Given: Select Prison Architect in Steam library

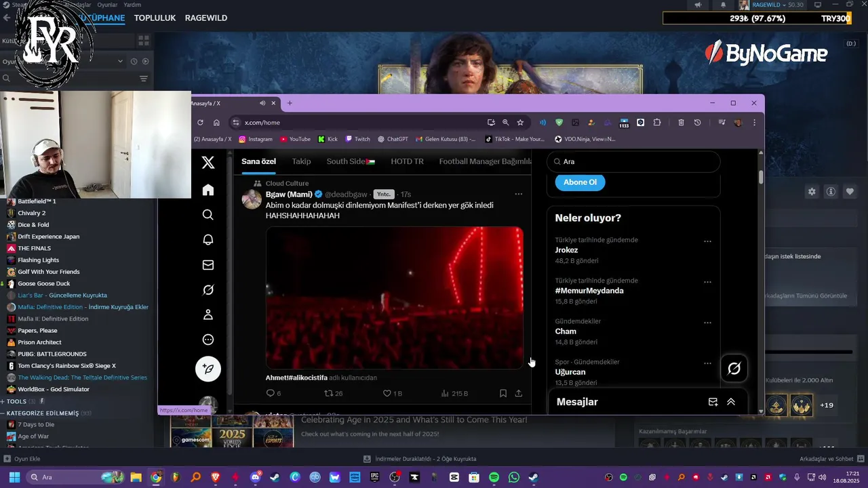Looking at the screenshot, I should [x=39, y=342].
